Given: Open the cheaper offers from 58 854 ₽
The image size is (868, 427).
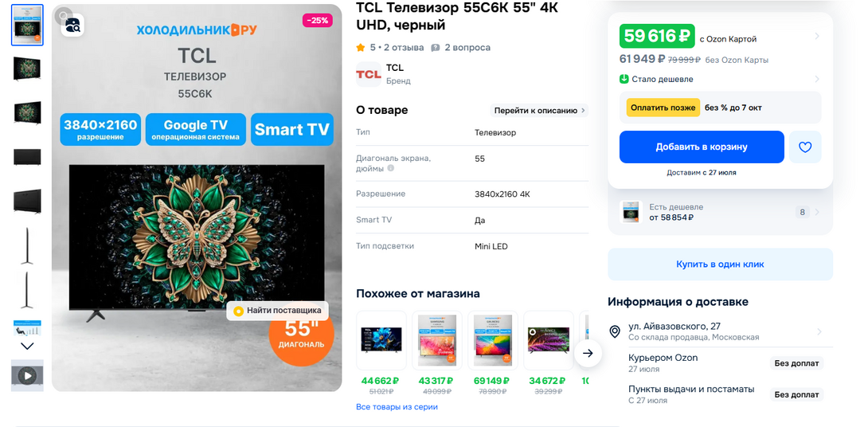Looking at the screenshot, I should (x=720, y=212).
